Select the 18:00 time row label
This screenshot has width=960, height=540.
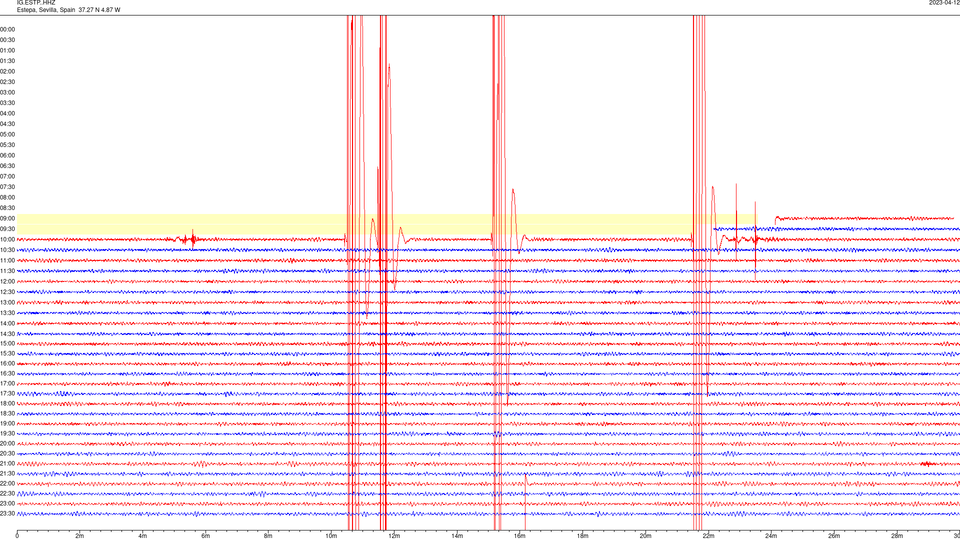pyautogui.click(x=7, y=403)
